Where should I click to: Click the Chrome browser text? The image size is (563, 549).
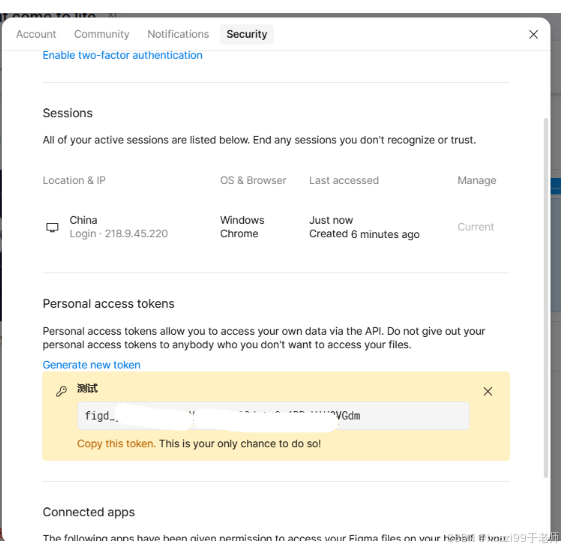click(239, 234)
